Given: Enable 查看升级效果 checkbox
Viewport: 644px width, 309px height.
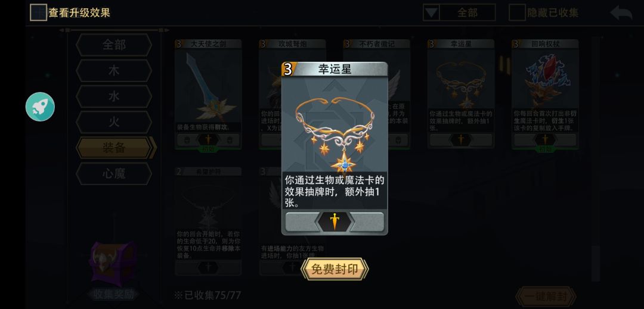Looking at the screenshot, I should click(38, 13).
